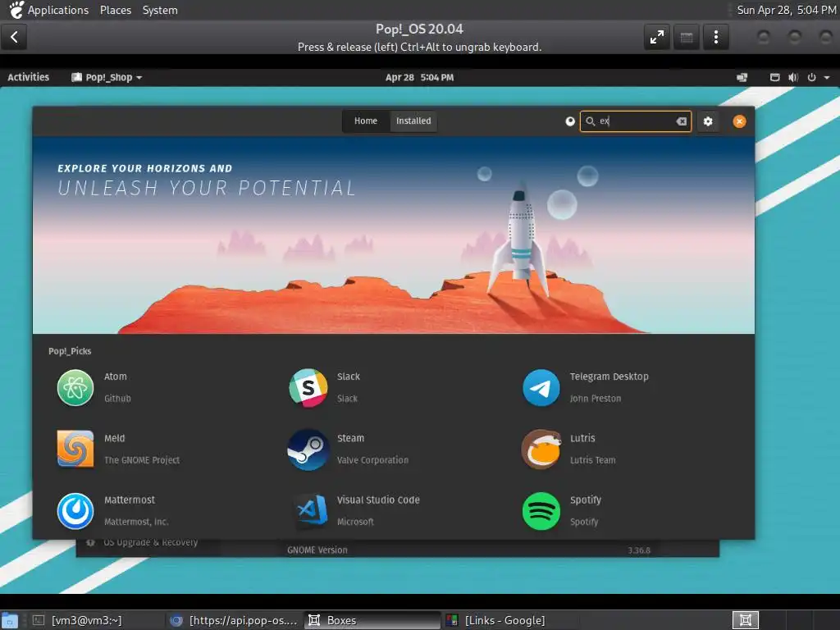
Task: Focus the search input field
Action: pos(636,121)
